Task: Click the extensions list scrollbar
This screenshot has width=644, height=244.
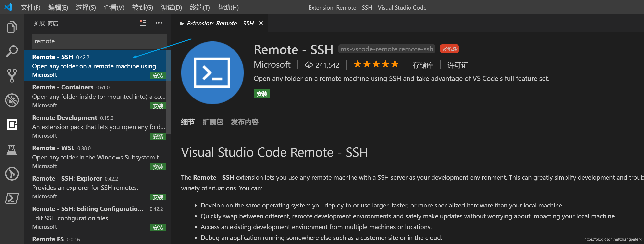Action: [169, 92]
